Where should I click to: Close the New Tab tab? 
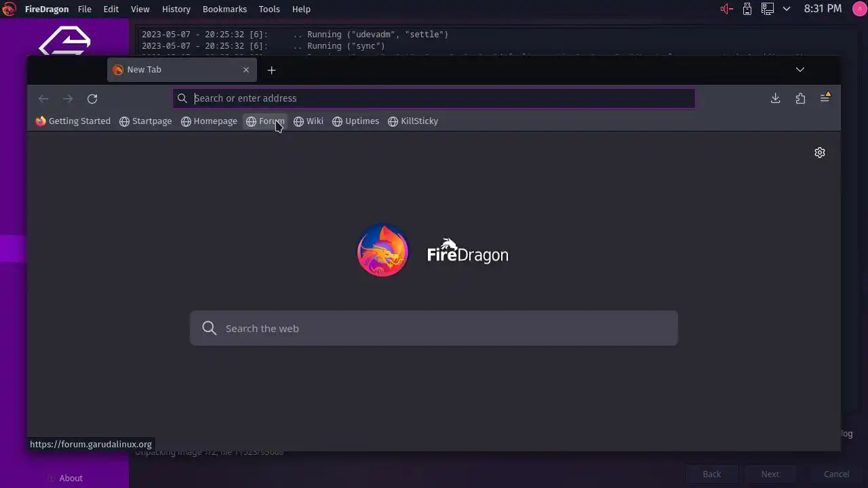(x=246, y=70)
